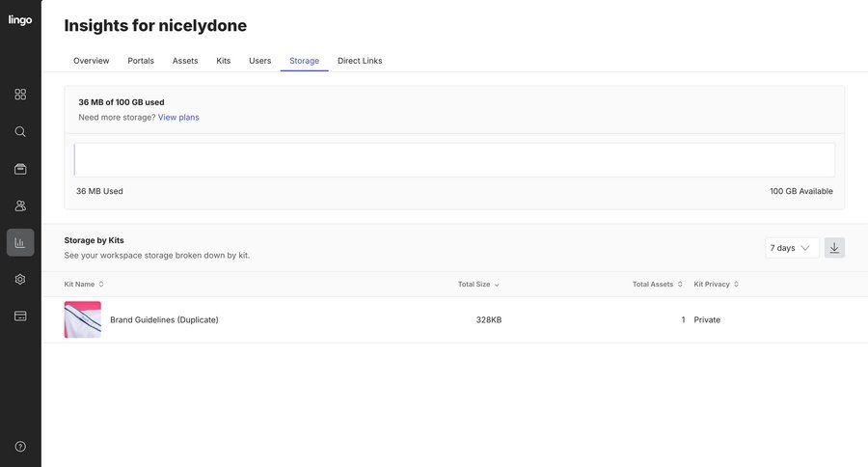Viewport: 868px width, 467px height.
Task: Open the search icon in sidebar
Action: 20,131
